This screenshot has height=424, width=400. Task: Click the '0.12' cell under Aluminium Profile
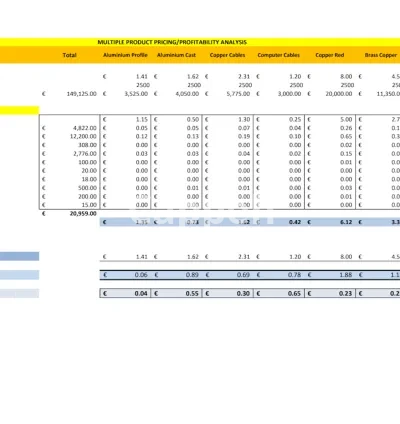(142, 137)
